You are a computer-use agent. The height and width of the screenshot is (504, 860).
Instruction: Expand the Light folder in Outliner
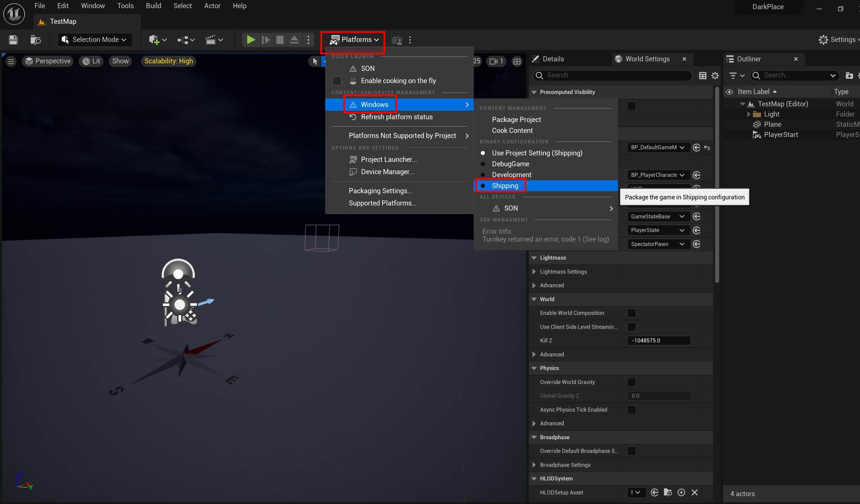(x=749, y=114)
